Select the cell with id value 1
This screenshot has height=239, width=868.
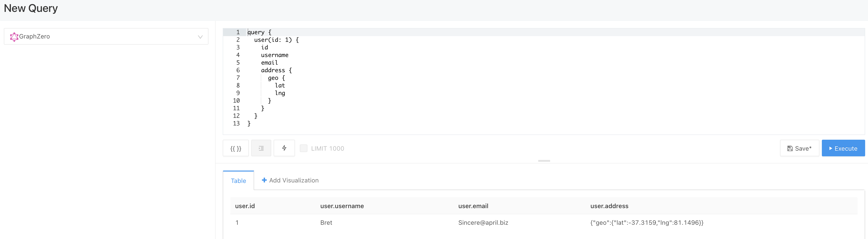(x=237, y=223)
